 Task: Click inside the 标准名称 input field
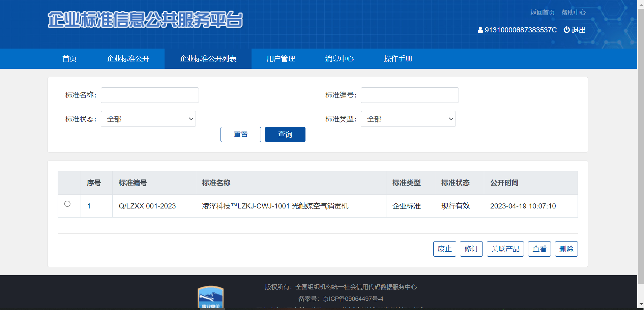pyautogui.click(x=149, y=95)
